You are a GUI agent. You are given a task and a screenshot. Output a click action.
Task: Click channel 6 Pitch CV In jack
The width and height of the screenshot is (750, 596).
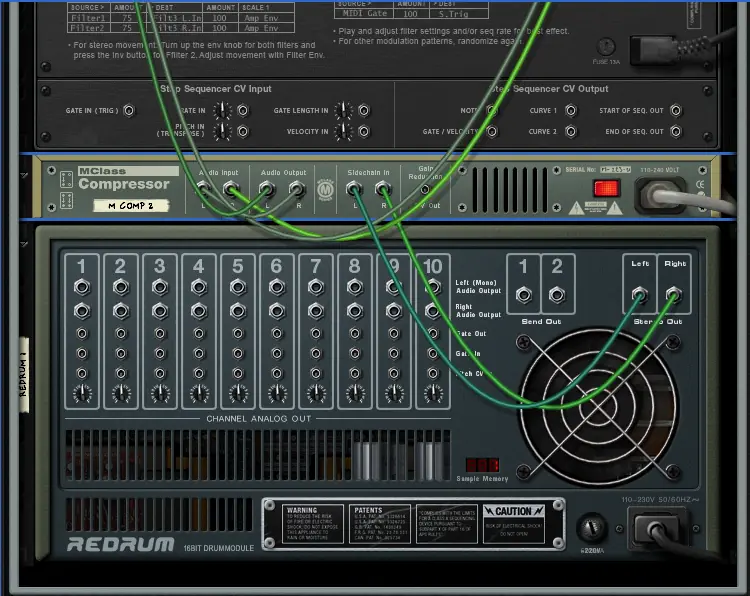click(x=277, y=373)
